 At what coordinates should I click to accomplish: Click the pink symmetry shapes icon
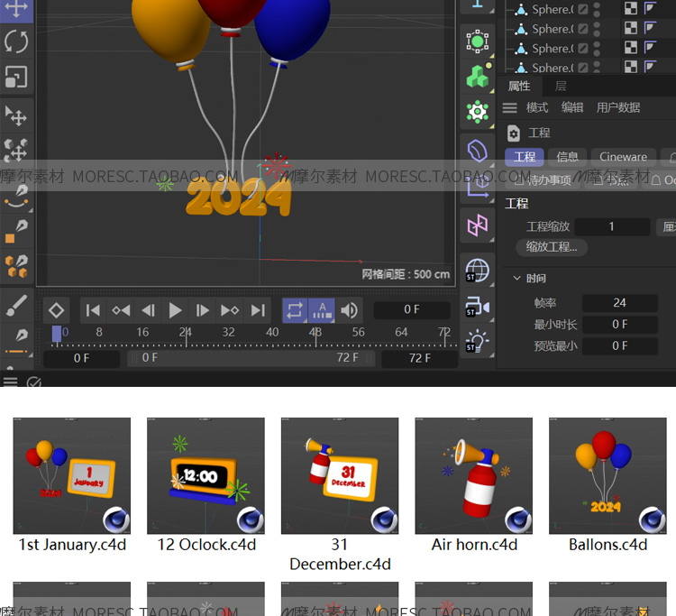(x=477, y=225)
